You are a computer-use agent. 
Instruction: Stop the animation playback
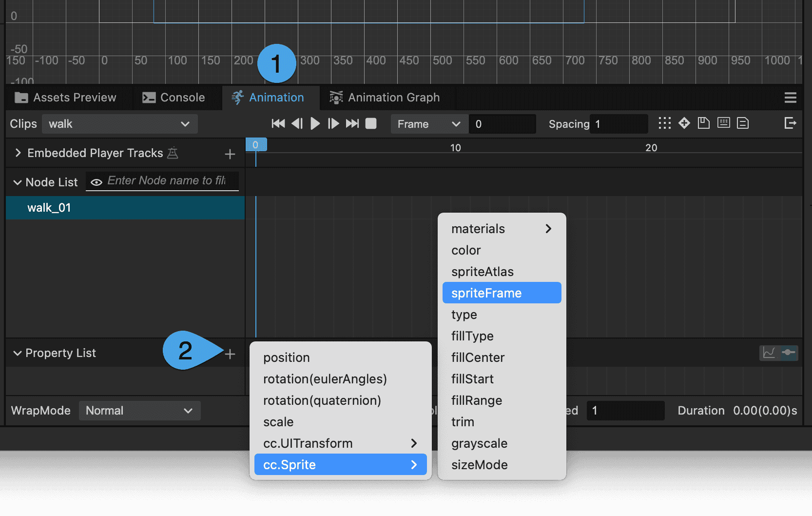coord(371,124)
